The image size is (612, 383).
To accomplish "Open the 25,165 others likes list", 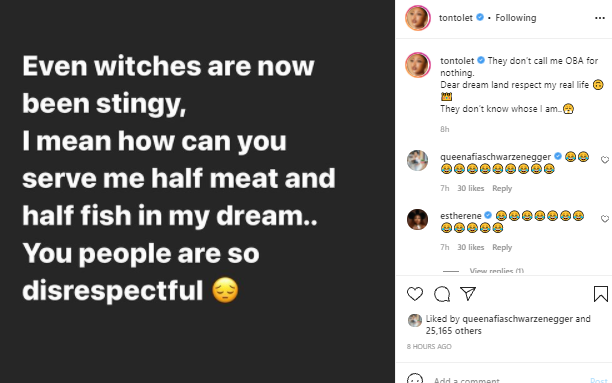I will click(454, 331).
